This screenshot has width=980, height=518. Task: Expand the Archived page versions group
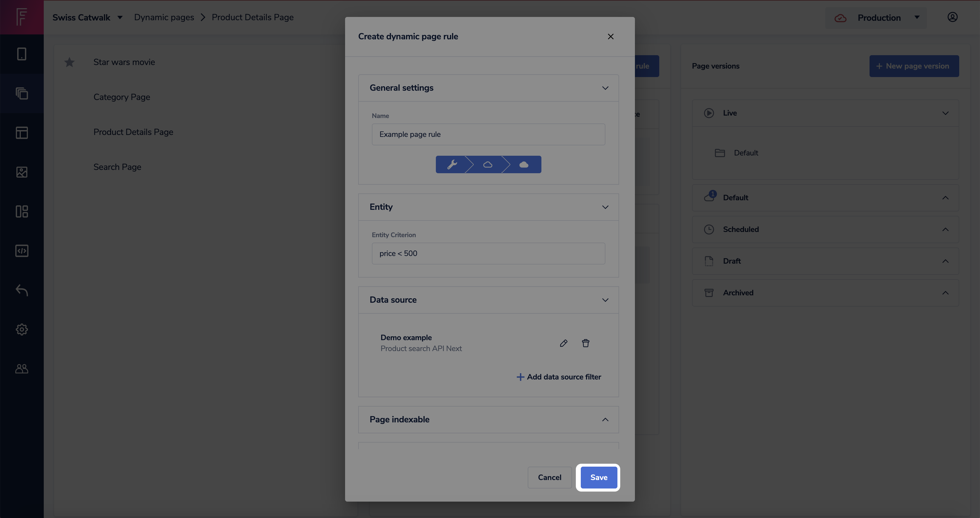coord(945,293)
